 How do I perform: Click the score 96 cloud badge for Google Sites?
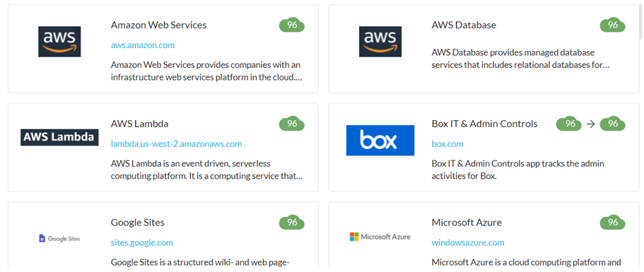coord(292,223)
